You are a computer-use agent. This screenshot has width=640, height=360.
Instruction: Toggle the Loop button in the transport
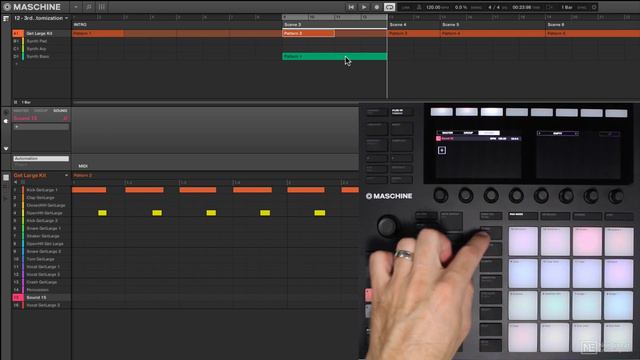tap(389, 7)
